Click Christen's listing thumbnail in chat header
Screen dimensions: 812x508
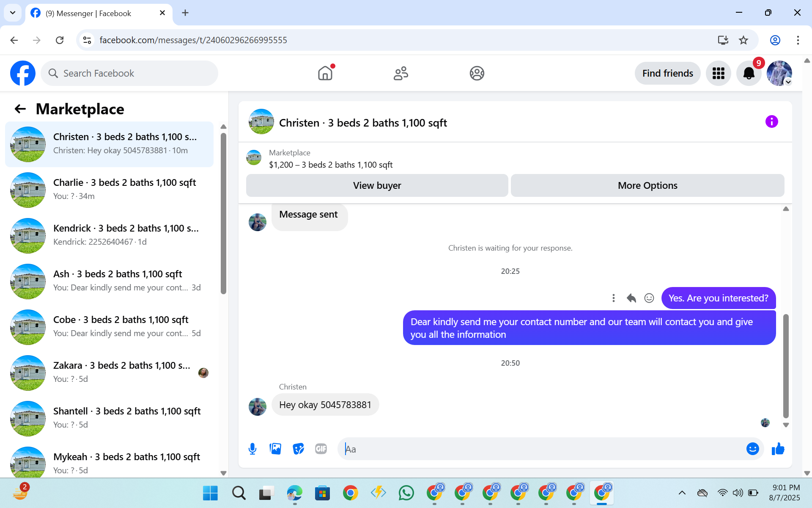[261, 122]
